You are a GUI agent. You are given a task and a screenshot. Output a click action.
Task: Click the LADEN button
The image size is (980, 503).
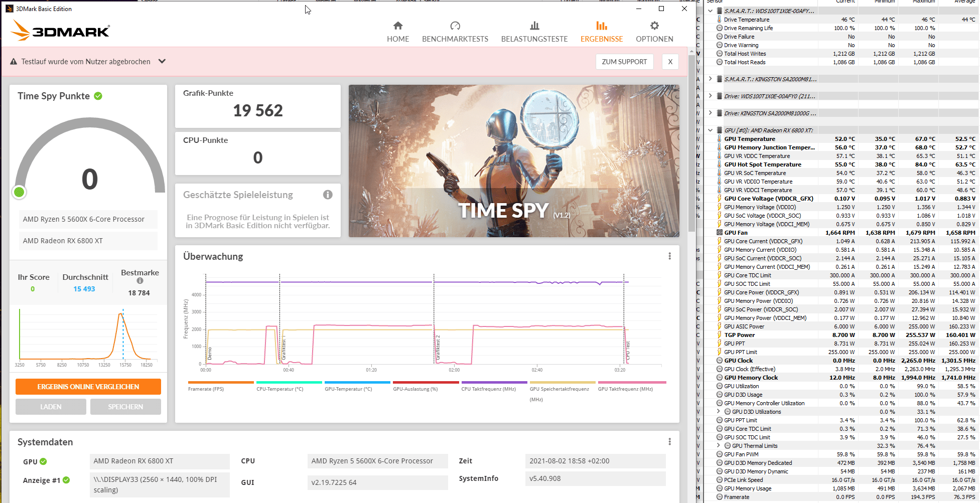pos(51,407)
